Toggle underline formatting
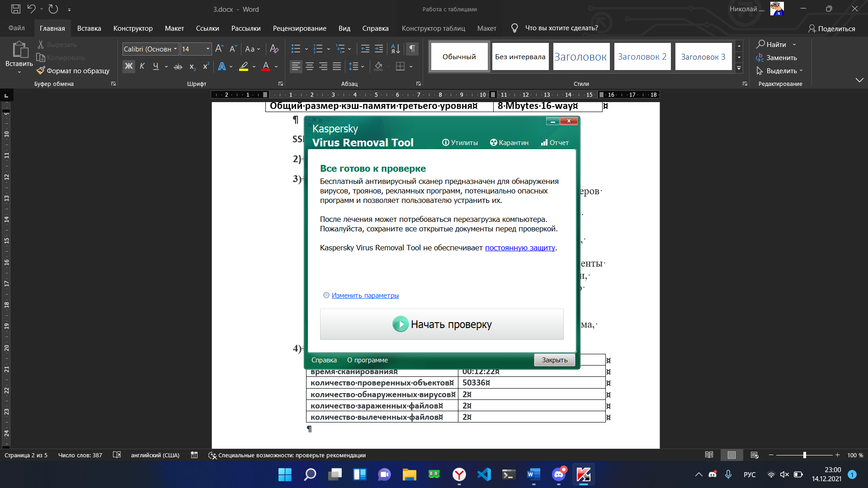This screenshot has width=868, height=488. pos(156,66)
